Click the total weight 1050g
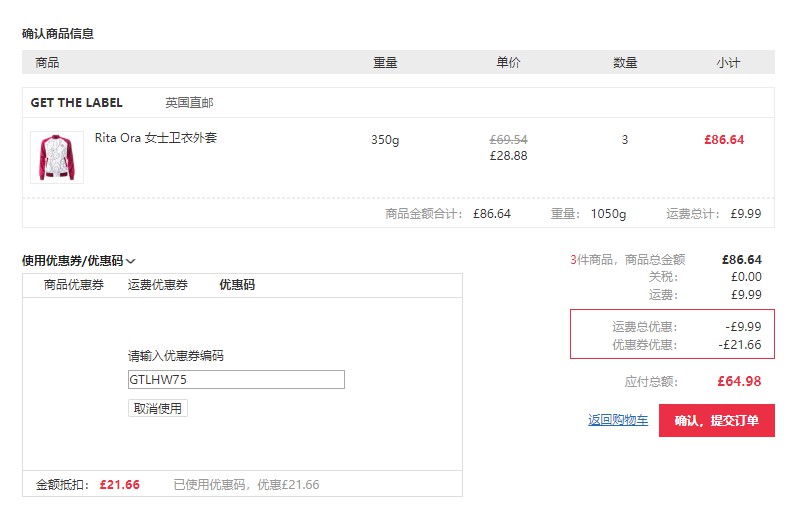Screen dimensions: 789x513 608,214
